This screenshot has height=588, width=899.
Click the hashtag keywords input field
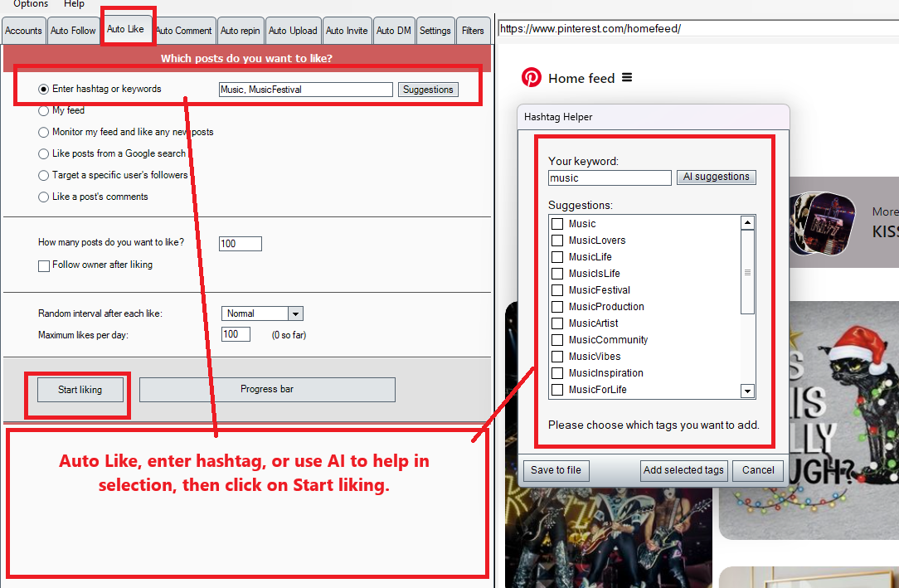[305, 89]
